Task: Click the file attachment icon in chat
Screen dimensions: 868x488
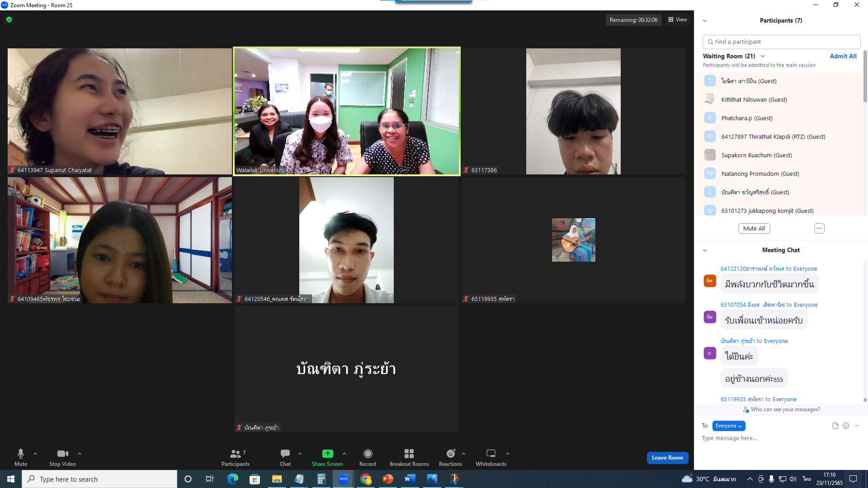Action: tap(835, 426)
